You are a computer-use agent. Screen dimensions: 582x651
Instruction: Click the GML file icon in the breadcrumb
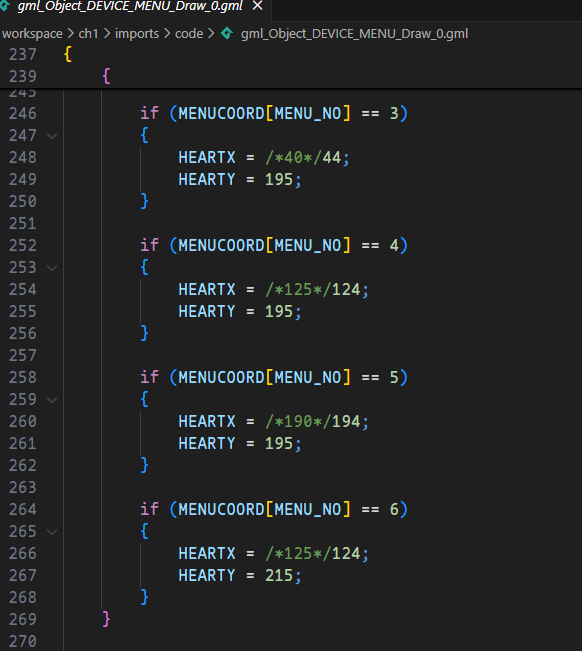pyautogui.click(x=227, y=33)
